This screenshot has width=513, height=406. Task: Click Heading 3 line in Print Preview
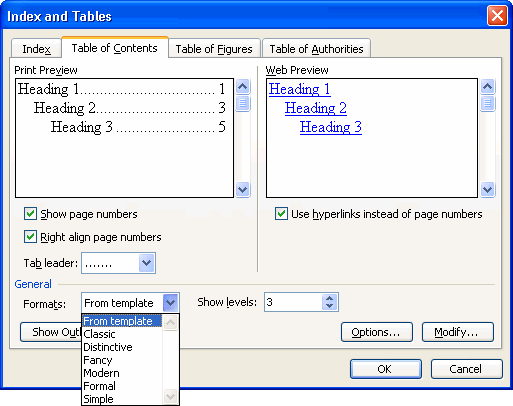click(138, 127)
